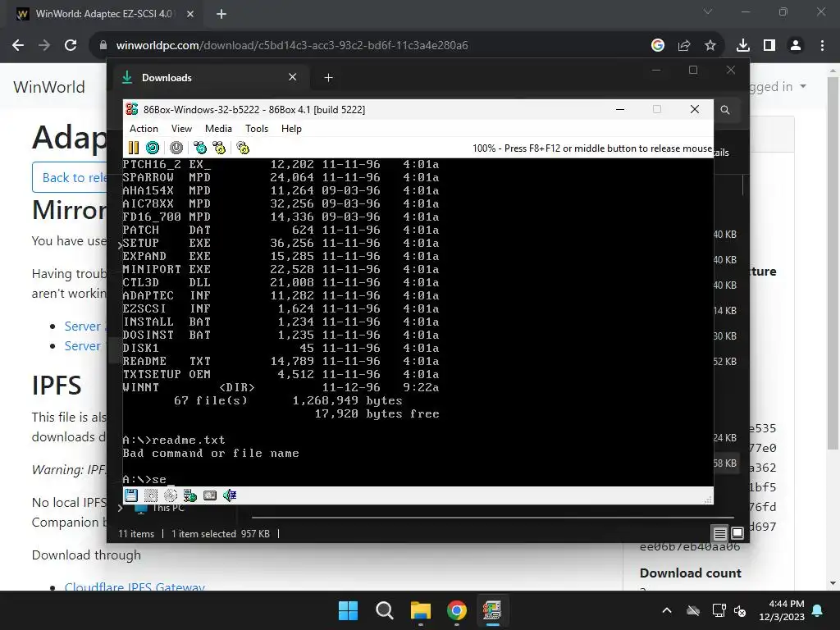The height and width of the screenshot is (630, 840).
Task: Open the second Server mirror link
Action: 83,346
